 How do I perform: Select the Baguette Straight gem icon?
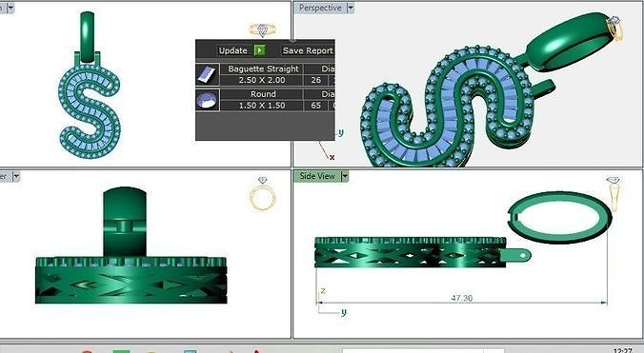click(208, 74)
